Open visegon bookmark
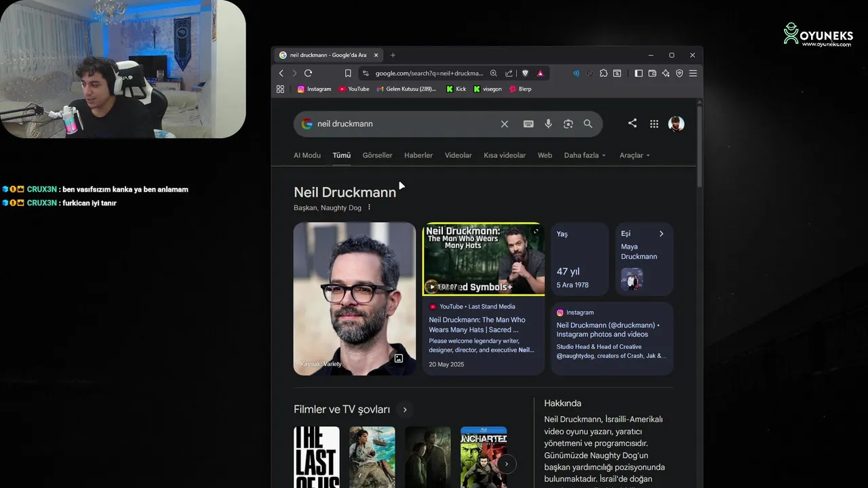The height and width of the screenshot is (488, 868). [488, 89]
